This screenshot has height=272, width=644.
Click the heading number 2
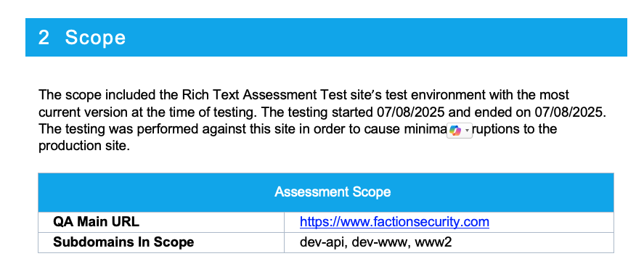(44, 37)
